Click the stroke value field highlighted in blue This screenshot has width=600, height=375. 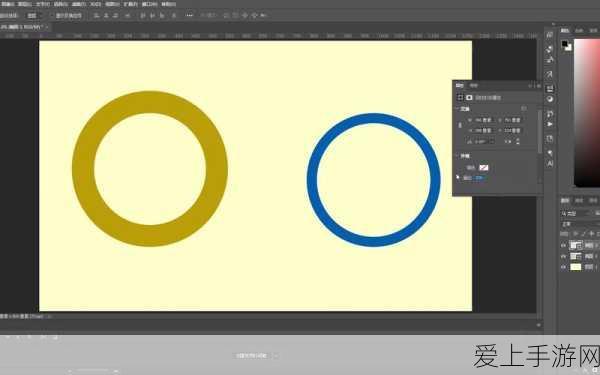pyautogui.click(x=479, y=178)
